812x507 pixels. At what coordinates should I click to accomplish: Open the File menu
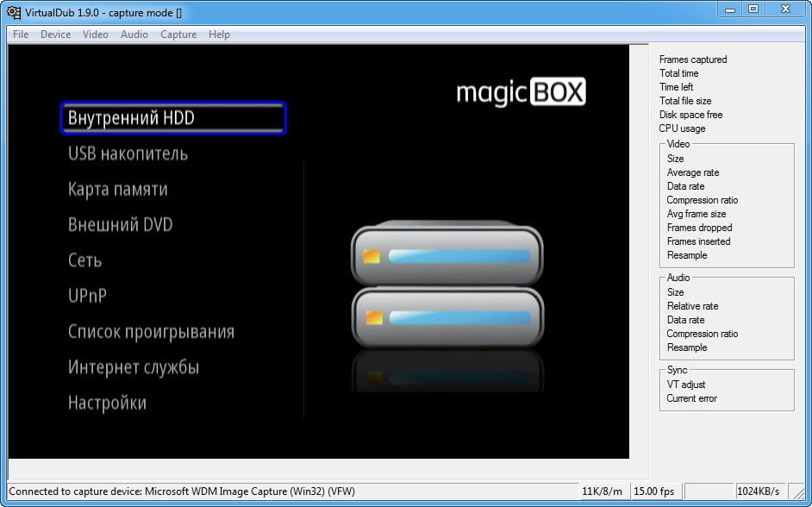point(21,34)
